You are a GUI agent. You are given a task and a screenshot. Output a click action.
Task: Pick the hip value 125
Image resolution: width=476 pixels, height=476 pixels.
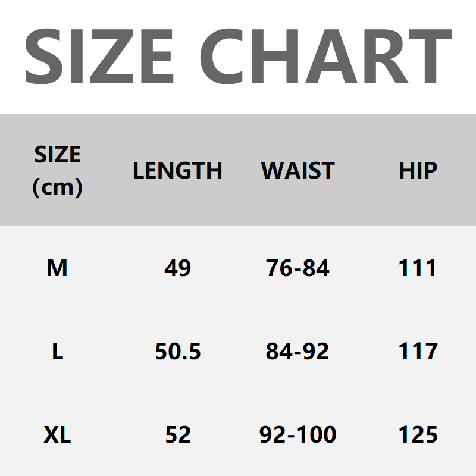(418, 436)
